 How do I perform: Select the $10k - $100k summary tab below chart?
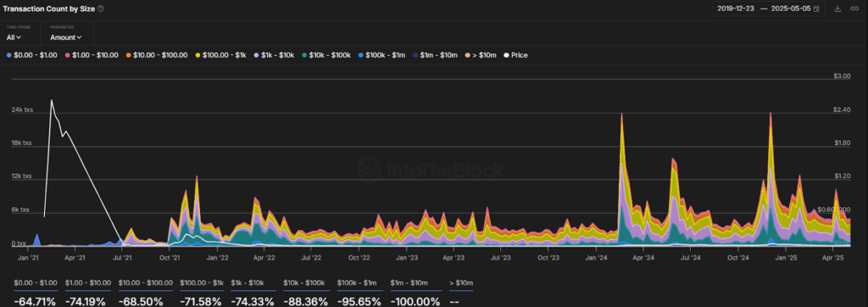307,283
